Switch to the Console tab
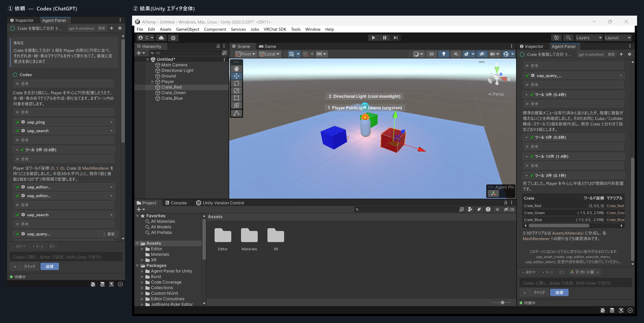Screen dimensions: 644x323 point(176,203)
